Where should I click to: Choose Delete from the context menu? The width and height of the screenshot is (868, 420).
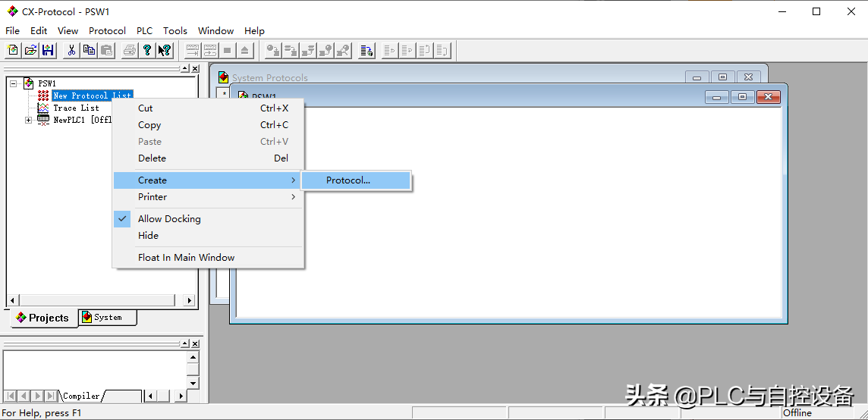209,158
